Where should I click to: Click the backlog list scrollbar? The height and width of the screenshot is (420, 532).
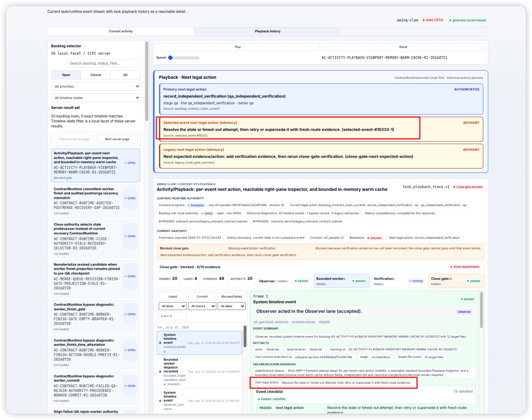[147, 81]
